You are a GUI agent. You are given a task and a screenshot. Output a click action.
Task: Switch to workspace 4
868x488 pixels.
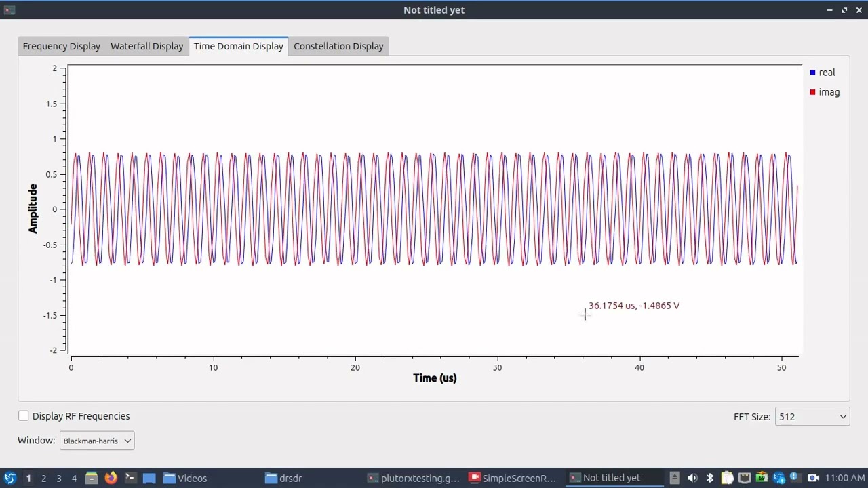(75, 478)
